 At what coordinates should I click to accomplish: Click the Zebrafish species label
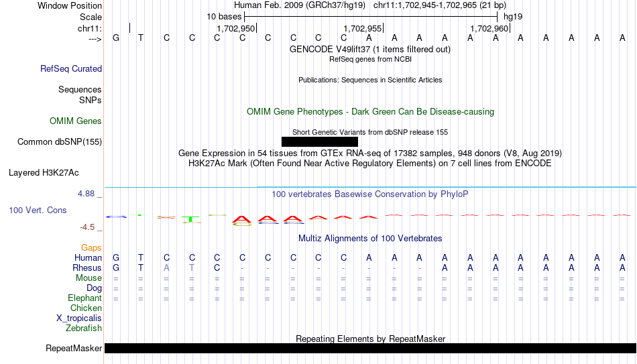(84, 328)
